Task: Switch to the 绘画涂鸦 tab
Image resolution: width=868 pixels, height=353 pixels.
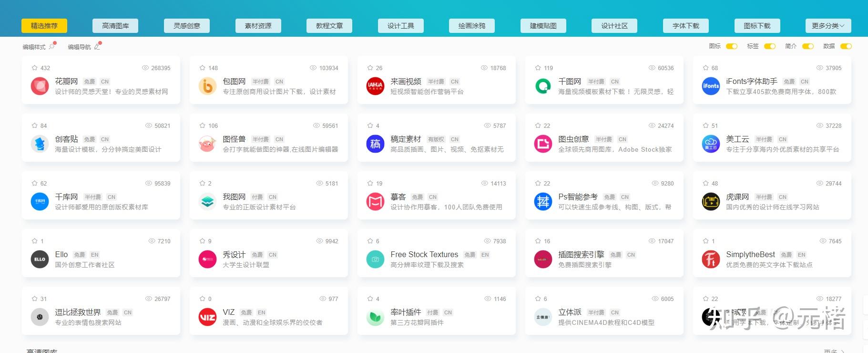Action: (472, 26)
